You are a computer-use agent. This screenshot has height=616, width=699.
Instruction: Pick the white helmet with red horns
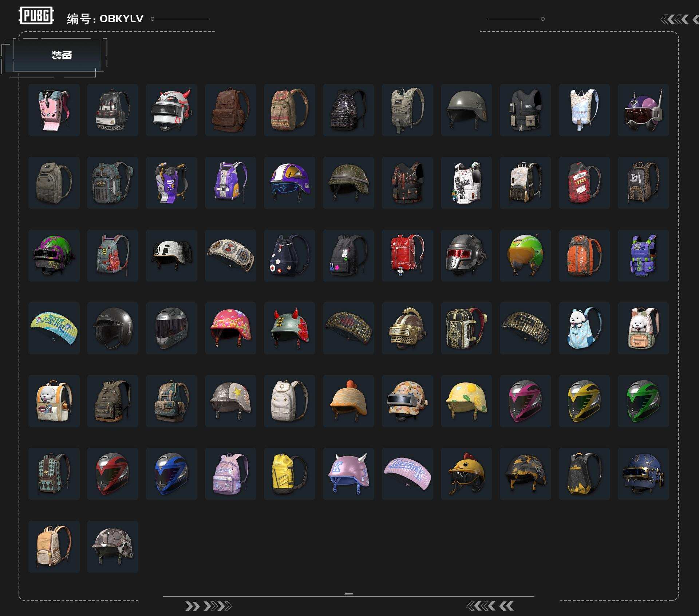[x=171, y=110]
